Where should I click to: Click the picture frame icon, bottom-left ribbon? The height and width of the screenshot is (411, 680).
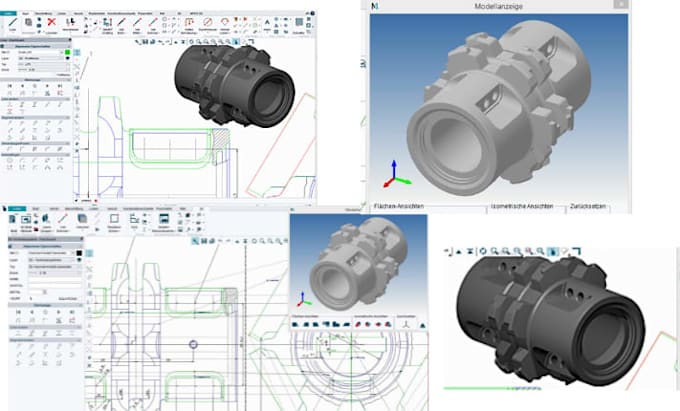pos(163,219)
